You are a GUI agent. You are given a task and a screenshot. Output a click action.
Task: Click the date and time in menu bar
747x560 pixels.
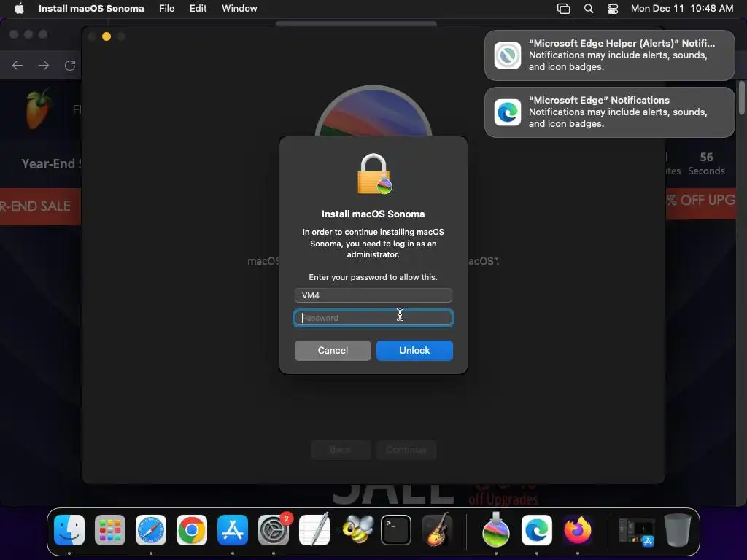pyautogui.click(x=682, y=8)
